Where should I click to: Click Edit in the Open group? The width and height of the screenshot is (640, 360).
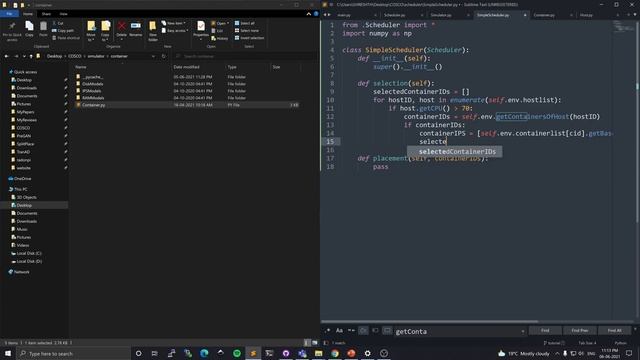click(x=217, y=31)
